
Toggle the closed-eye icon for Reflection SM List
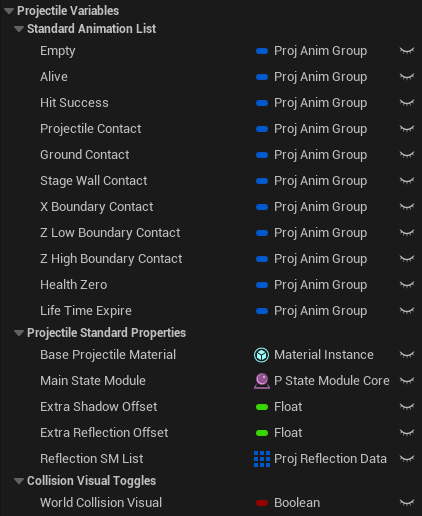[407, 459]
